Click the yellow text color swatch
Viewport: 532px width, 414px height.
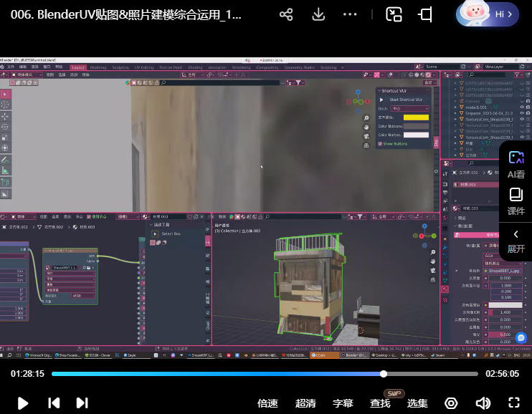click(416, 117)
